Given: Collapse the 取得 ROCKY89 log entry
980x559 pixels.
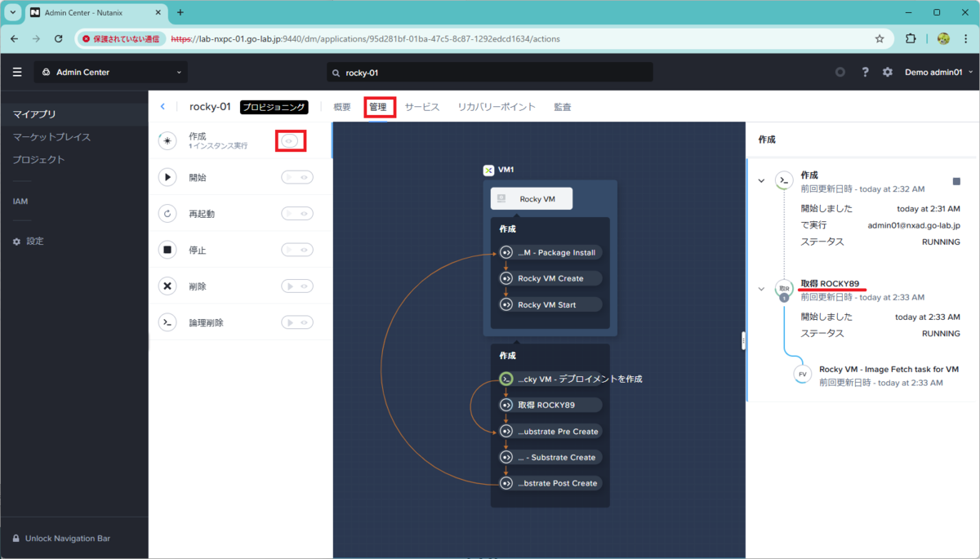Looking at the screenshot, I should pyautogui.click(x=761, y=288).
